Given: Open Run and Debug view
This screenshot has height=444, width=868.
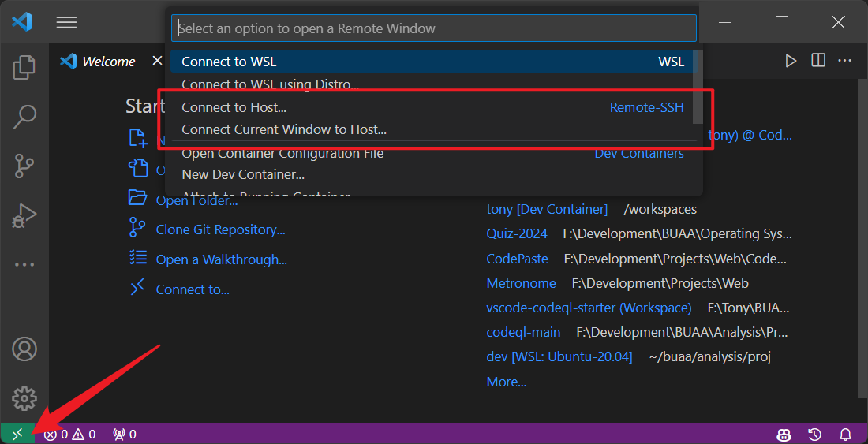Looking at the screenshot, I should pyautogui.click(x=24, y=215).
